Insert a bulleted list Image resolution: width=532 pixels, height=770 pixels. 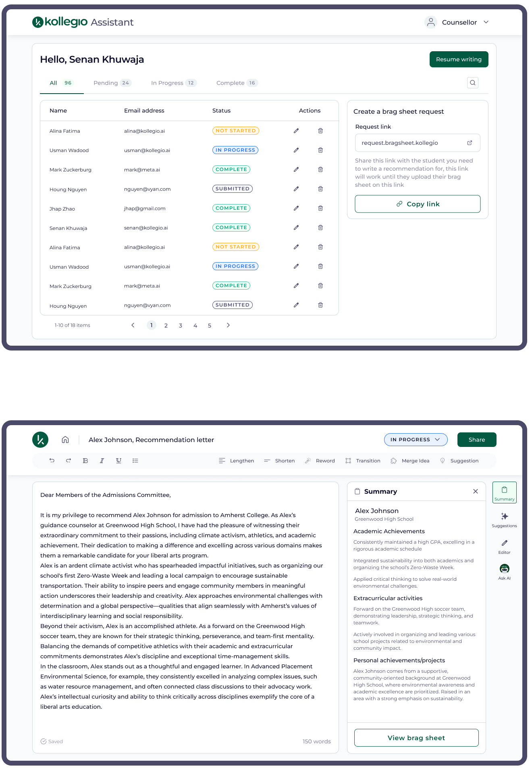tap(135, 461)
